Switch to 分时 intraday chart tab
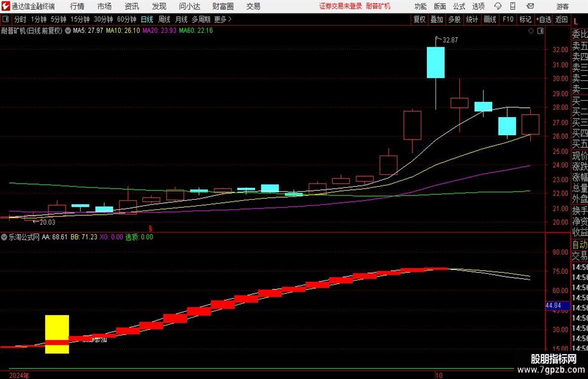The image size is (588, 379). click(x=21, y=19)
